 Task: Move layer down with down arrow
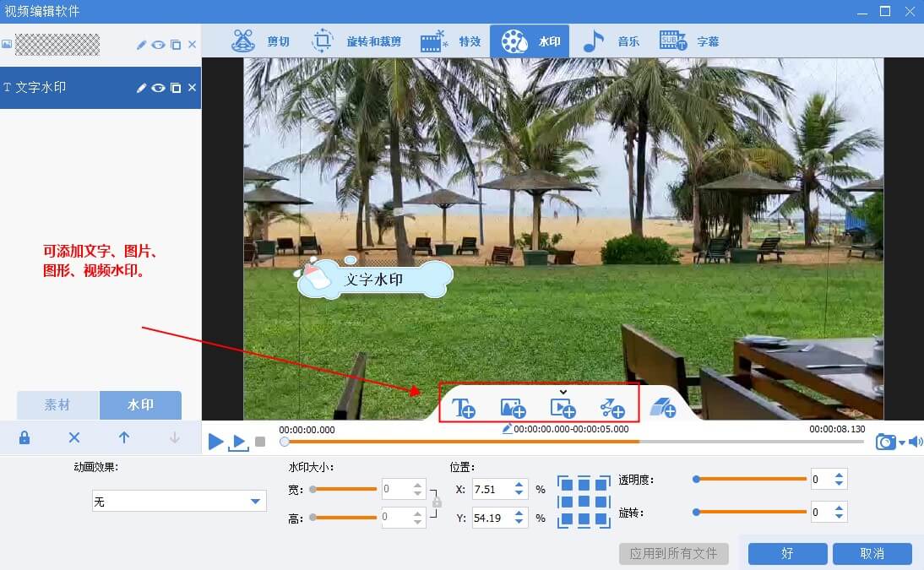pos(175,437)
